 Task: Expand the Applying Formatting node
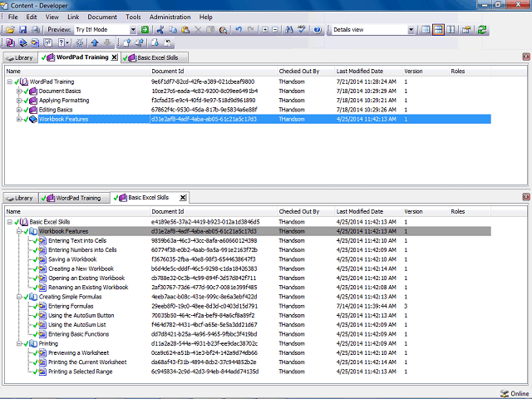click(x=19, y=101)
